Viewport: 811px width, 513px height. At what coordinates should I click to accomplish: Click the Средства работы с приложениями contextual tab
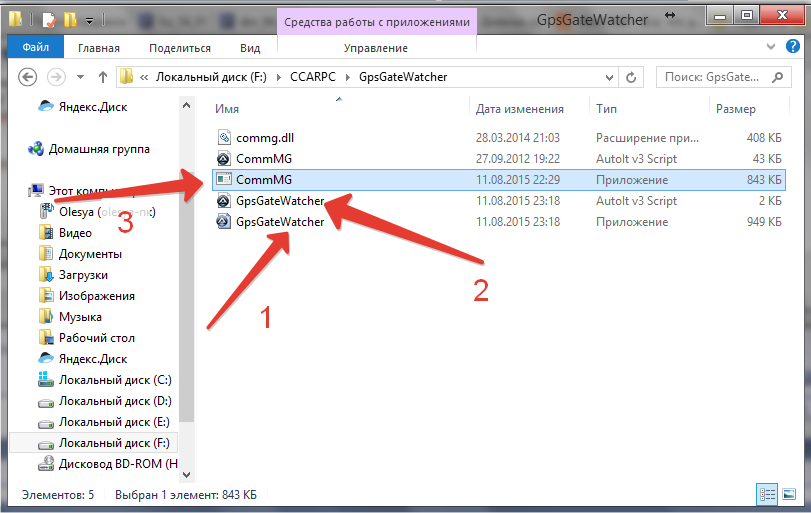[x=377, y=22]
